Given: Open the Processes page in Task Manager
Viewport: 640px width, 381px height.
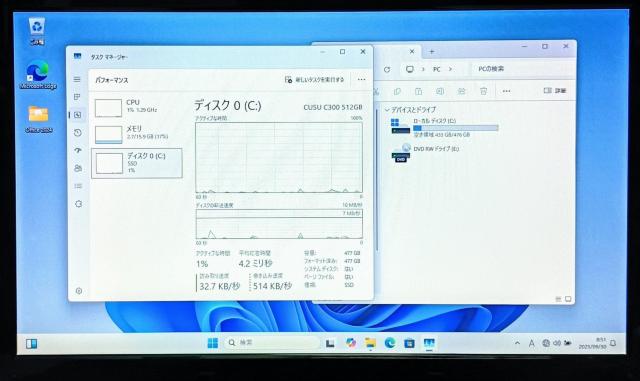Looking at the screenshot, I should coord(77,97).
